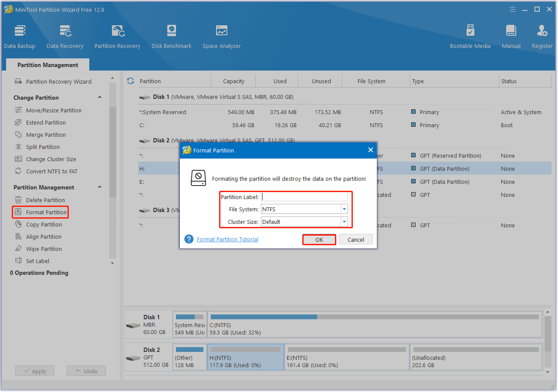Create Bootable Media
558x392 pixels.
pyautogui.click(x=470, y=37)
